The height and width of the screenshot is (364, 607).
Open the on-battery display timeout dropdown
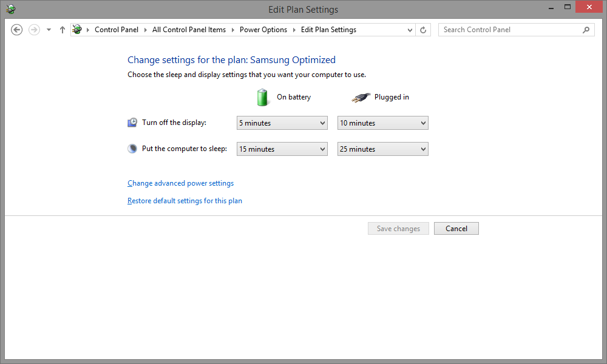[x=282, y=123]
